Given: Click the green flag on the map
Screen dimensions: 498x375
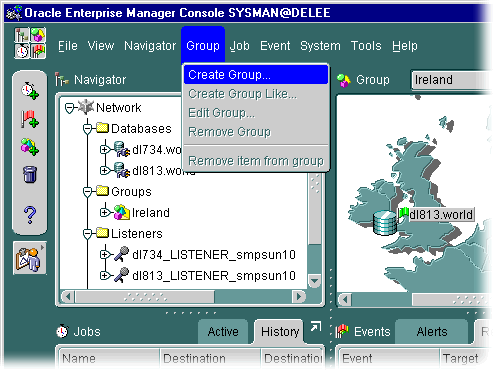Looking at the screenshot, I should click(x=404, y=213).
